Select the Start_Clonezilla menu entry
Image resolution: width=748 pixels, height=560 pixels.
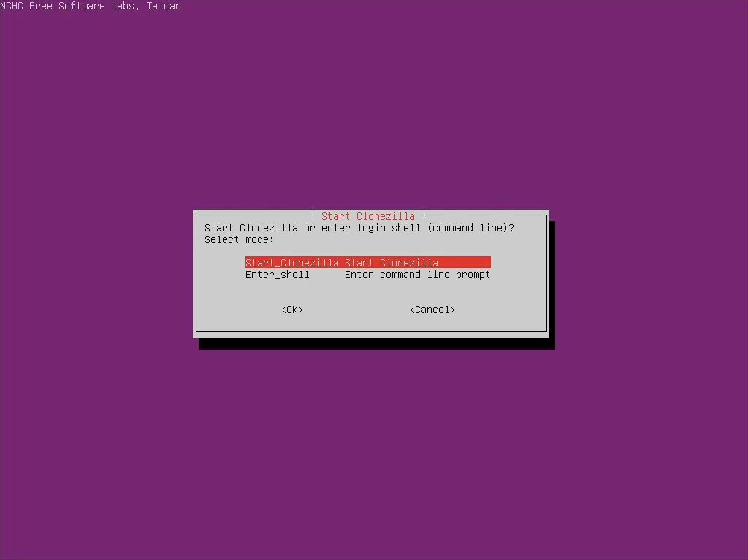tap(291, 263)
